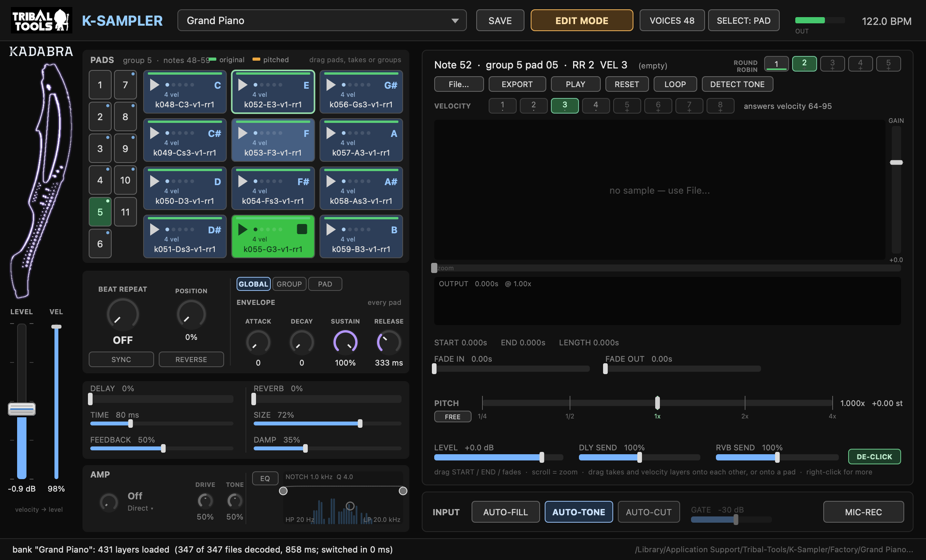Click the GAIN vertical slider handle
This screenshot has height=560, width=926.
coord(896,163)
